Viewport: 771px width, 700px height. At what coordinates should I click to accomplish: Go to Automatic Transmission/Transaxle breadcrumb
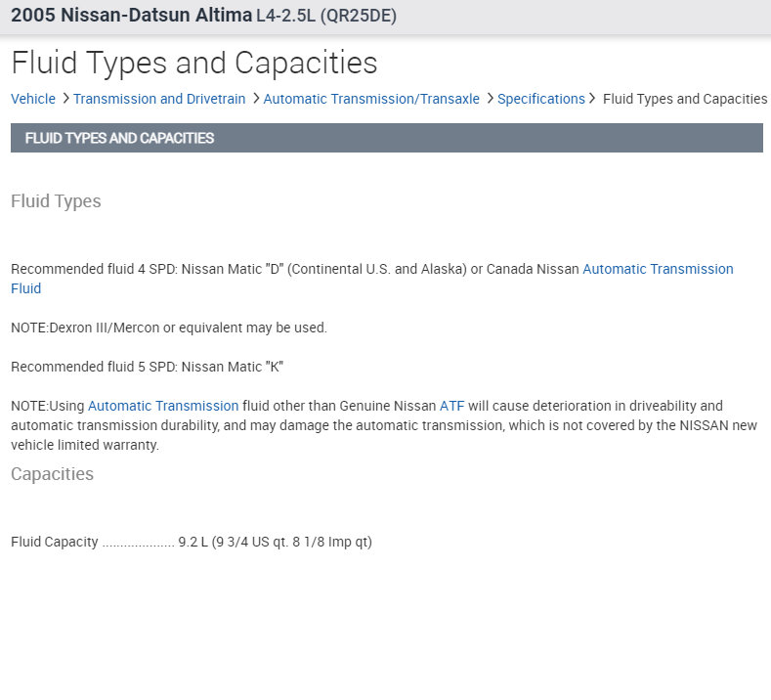coord(371,99)
